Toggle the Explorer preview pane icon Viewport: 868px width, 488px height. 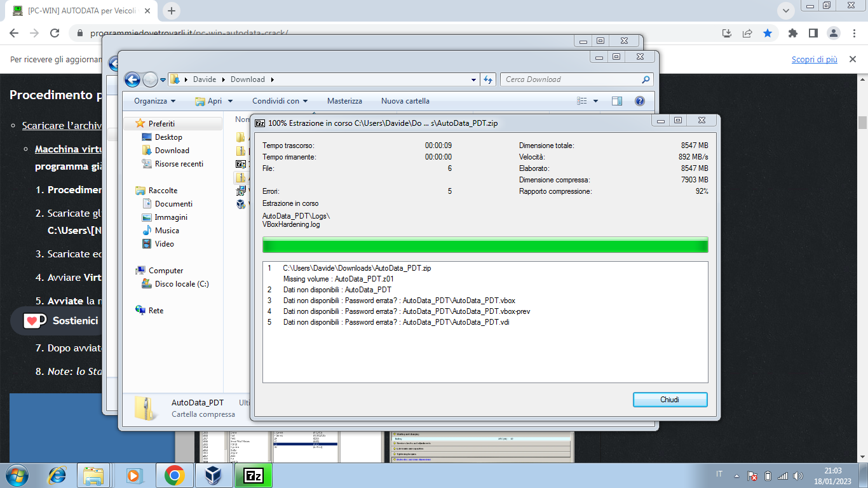coord(617,101)
